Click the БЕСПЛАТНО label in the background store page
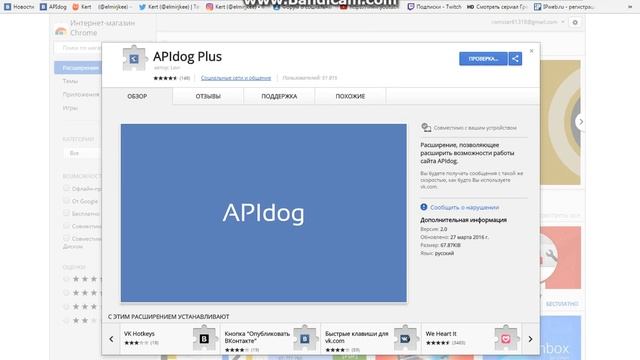This screenshot has width=640, height=360. (x=562, y=304)
